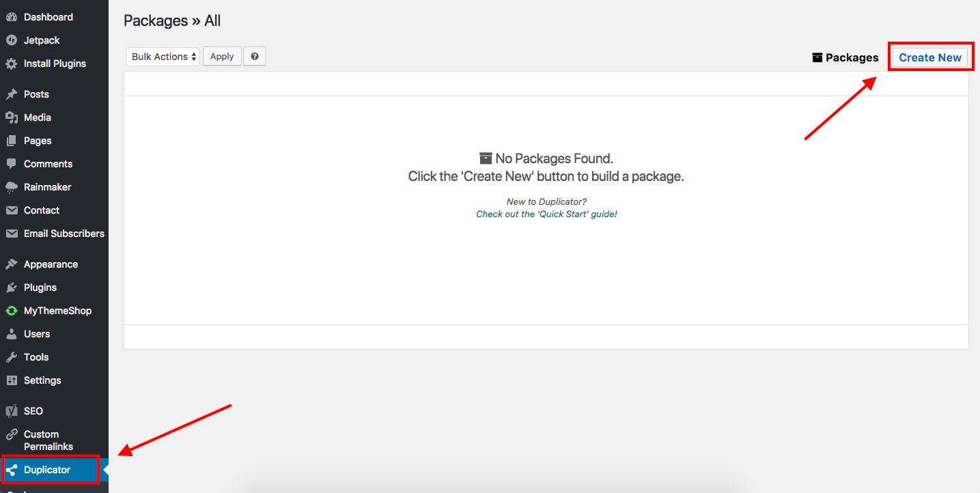Click the Install Plugins gear icon
This screenshot has width=980, height=493.
tap(12, 64)
